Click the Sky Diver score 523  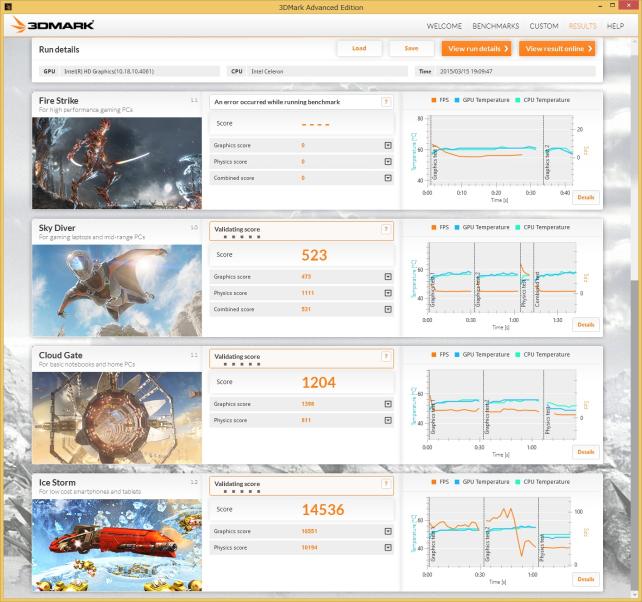tap(314, 255)
